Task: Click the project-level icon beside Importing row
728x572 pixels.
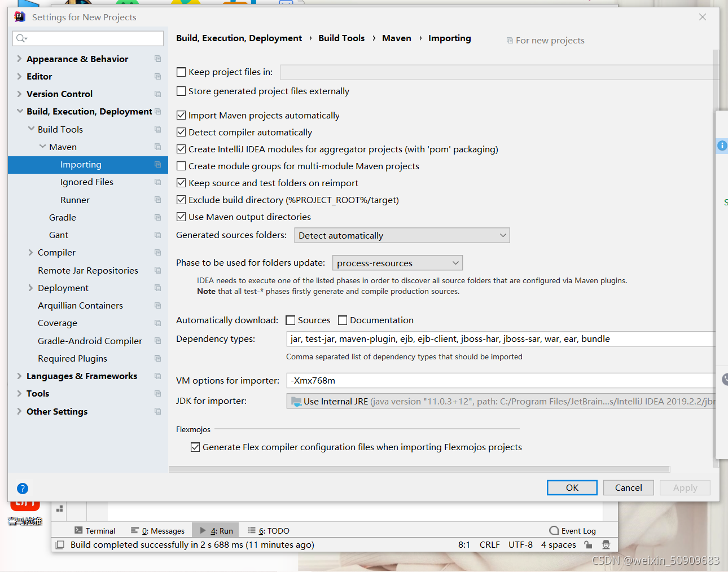Action: point(158,165)
